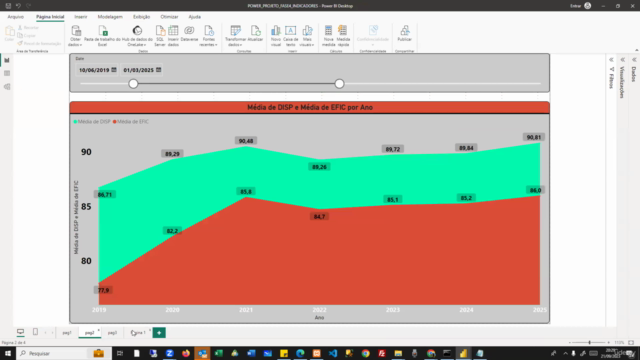This screenshot has width=640, height=360.
Task: Open the Windows Start menu
Action: tap(8, 353)
